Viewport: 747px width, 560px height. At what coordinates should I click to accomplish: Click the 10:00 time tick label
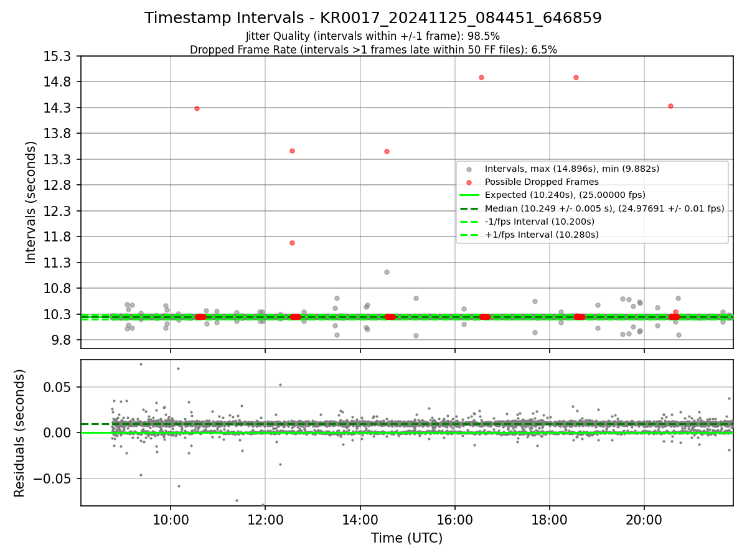click(x=171, y=519)
